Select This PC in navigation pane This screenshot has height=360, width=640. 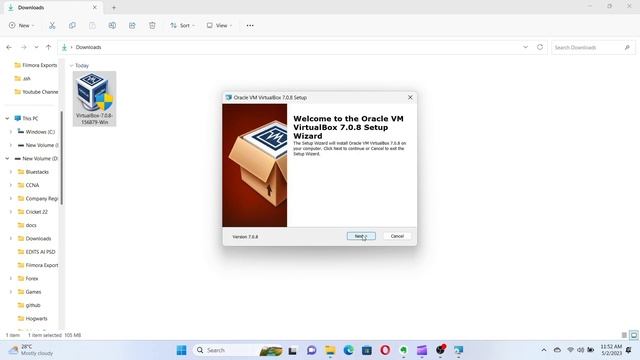[x=26, y=118]
